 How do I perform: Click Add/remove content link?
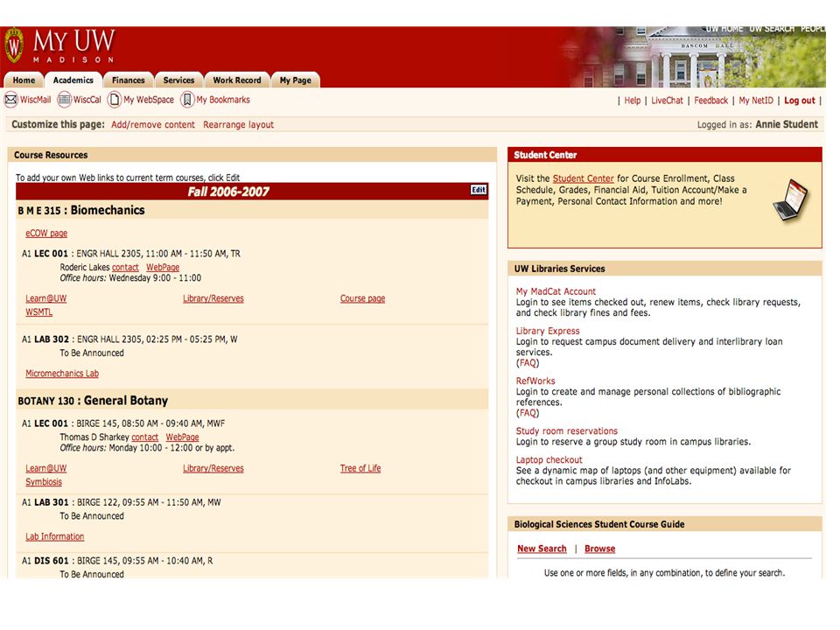(152, 125)
